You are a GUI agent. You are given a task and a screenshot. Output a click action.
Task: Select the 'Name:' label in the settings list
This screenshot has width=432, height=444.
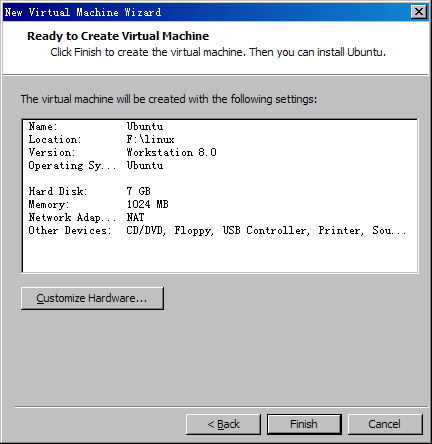coord(43,126)
